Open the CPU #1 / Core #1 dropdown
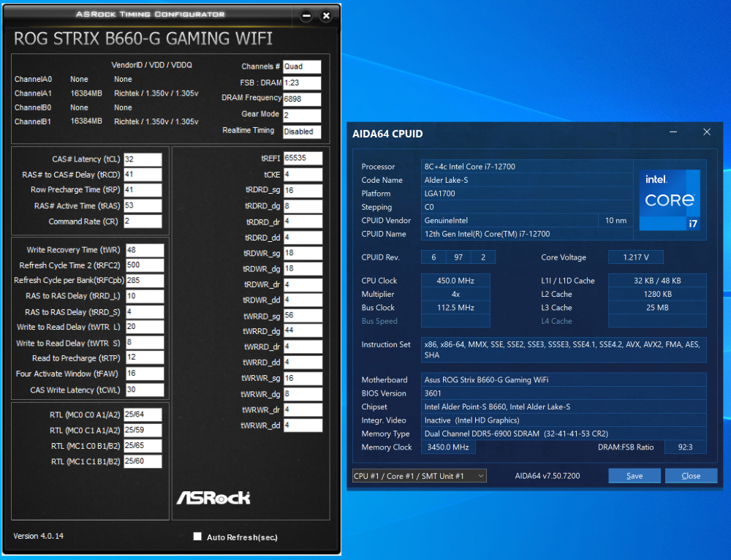Viewport: 731px width, 560px height. click(419, 476)
